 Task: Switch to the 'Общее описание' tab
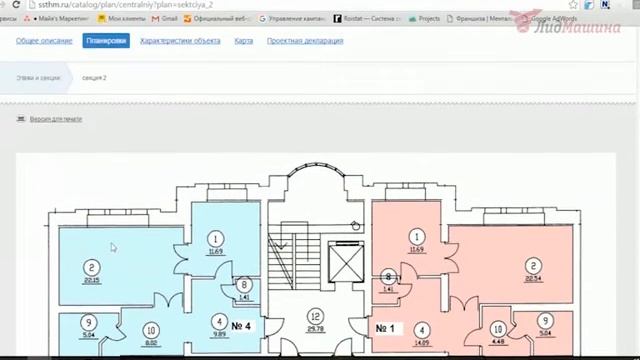click(44, 41)
